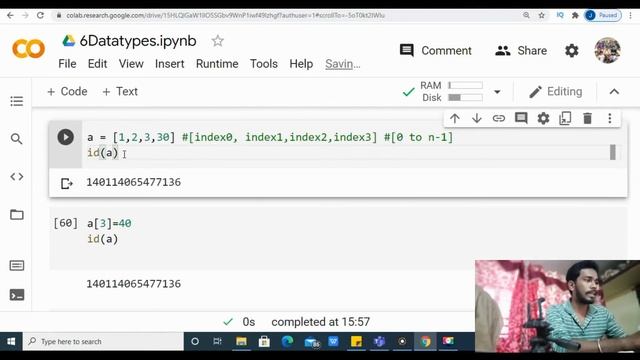
Task: Go back in browser
Action: [x=10, y=15]
